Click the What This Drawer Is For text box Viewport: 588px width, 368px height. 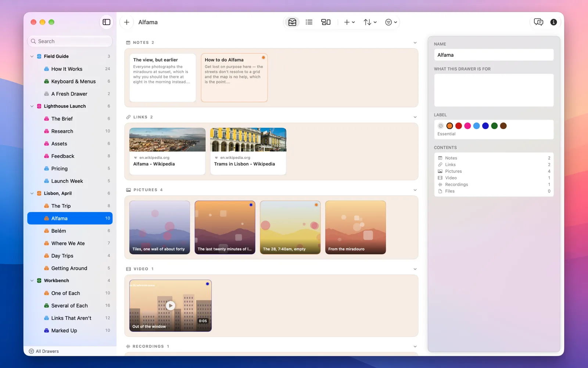[494, 90]
